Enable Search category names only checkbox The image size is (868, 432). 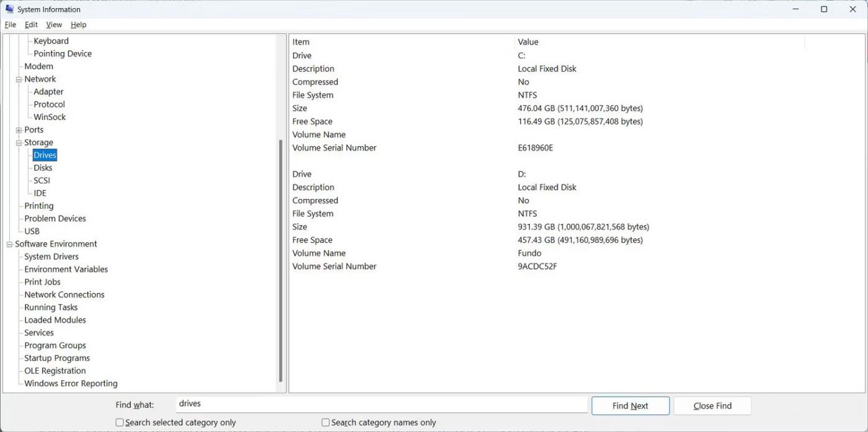pos(325,423)
